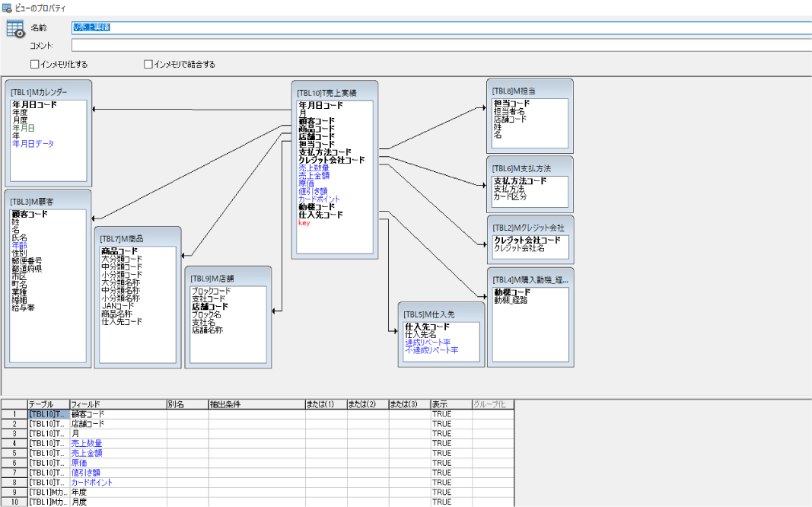This screenshot has width=812, height=507.
Task: Click クレジット会社名 in the Mクレジット会社 table
Action: coord(519,248)
